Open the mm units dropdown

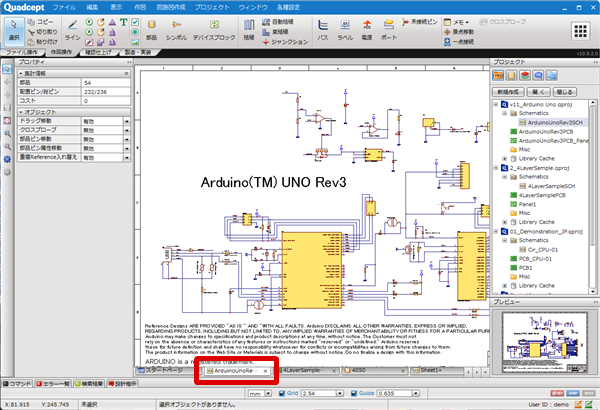pos(268,393)
